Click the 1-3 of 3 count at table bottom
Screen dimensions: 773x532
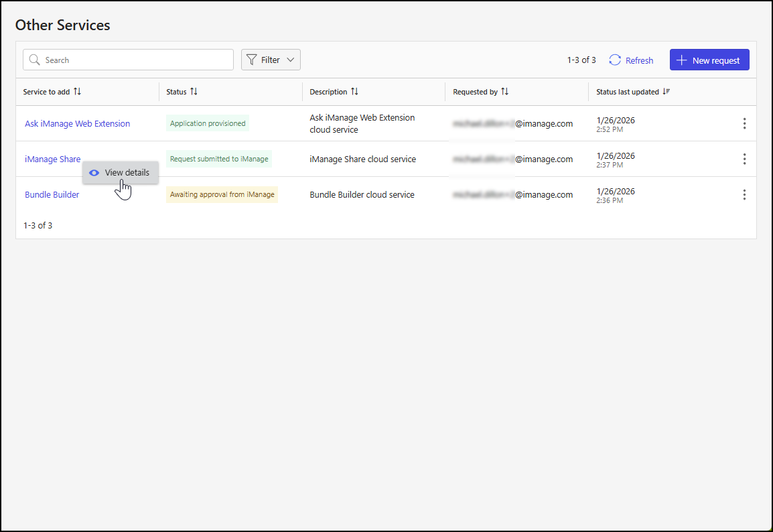pyautogui.click(x=38, y=225)
